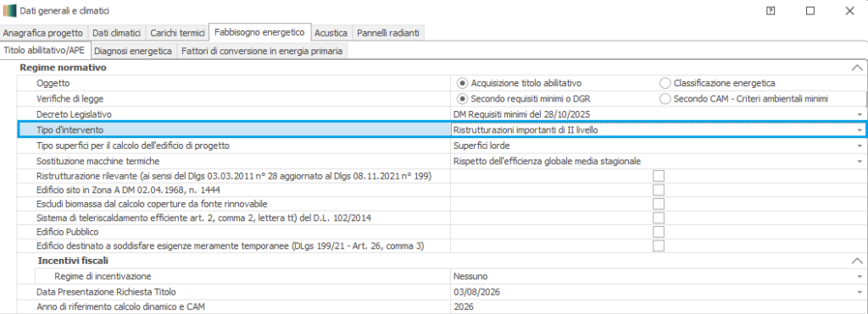Select Titolo abilitativo/APE sub-tab
The height and width of the screenshot is (314, 868).
coord(44,50)
